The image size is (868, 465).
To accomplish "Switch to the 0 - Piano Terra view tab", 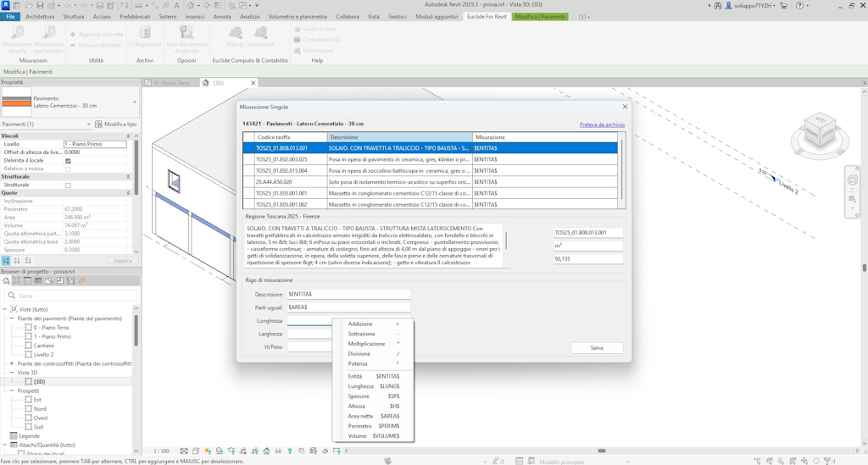I will 172,83.
